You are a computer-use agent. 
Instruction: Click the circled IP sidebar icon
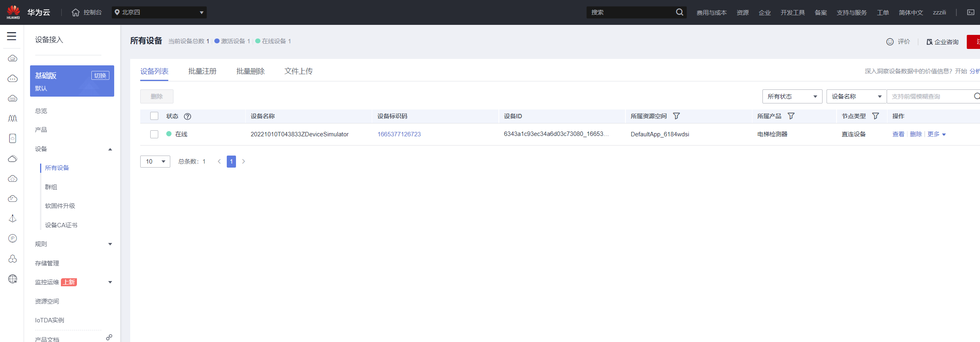click(x=12, y=239)
